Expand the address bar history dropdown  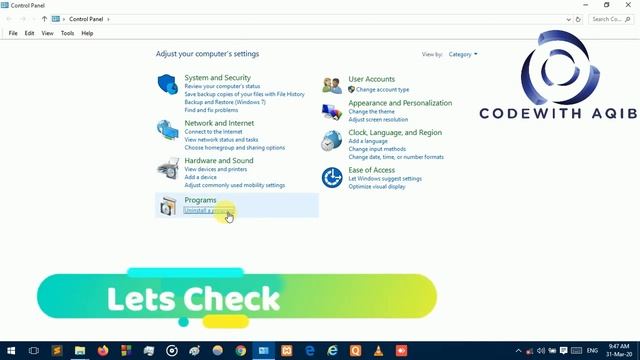coord(568,19)
